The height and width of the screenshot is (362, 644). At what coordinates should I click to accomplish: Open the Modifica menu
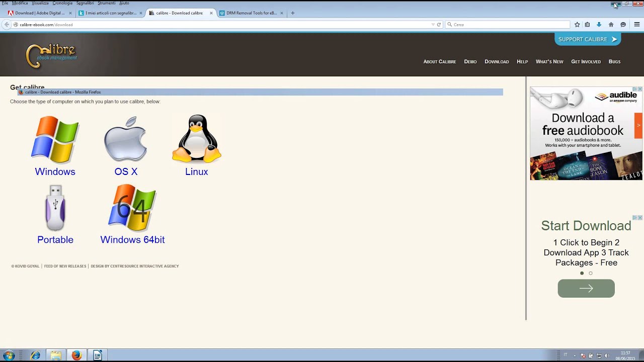(x=20, y=3)
